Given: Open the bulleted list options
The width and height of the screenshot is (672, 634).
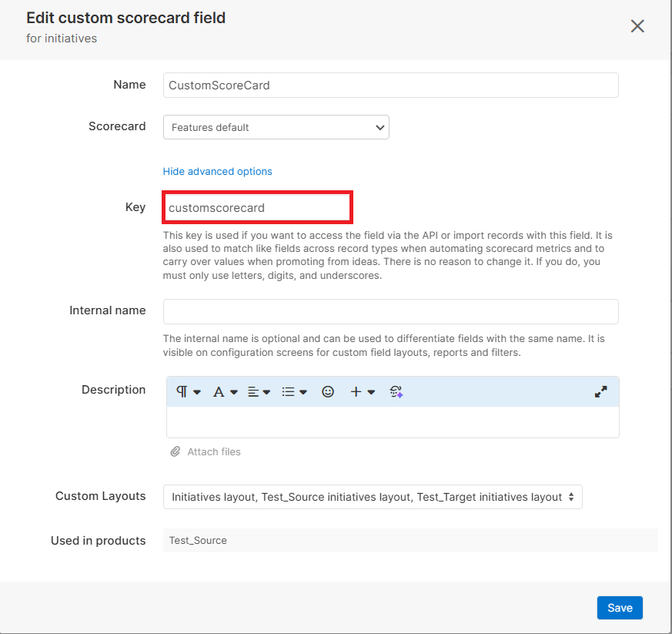Looking at the screenshot, I should [x=294, y=392].
